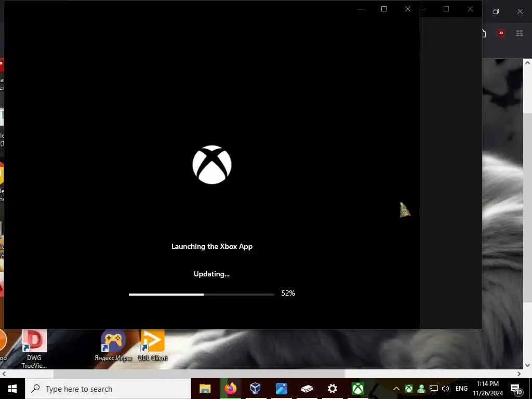Click the update progress bar
This screenshot has height=399, width=532.
pos(202,295)
